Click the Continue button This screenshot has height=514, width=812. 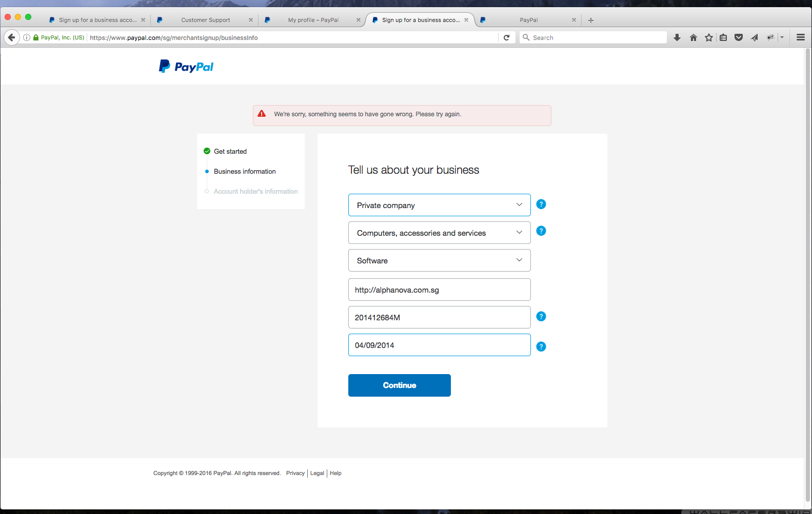(x=400, y=385)
